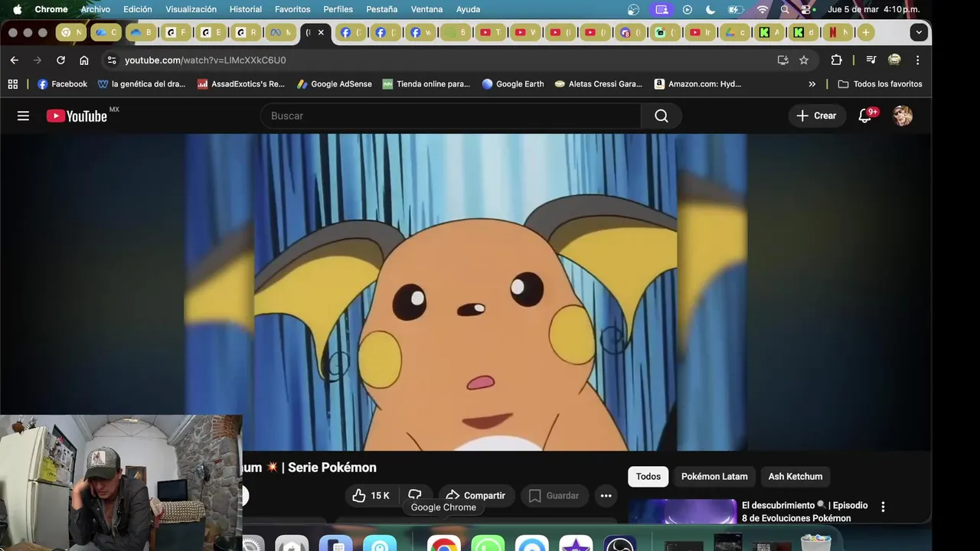Open more actions menu for the video

pyautogui.click(x=606, y=496)
